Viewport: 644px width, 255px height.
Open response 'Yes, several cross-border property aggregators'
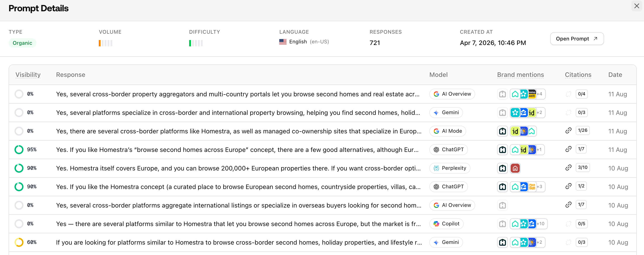pyautogui.click(x=238, y=94)
